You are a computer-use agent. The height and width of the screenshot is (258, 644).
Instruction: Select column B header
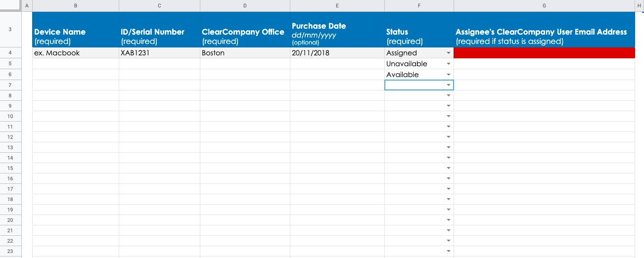point(76,5)
